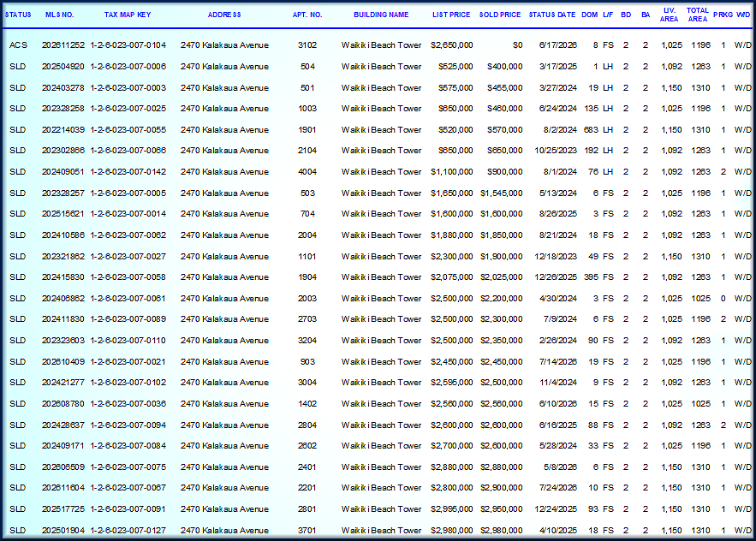Image resolution: width=756 pixels, height=541 pixels.
Task: Click the PRKG column header
Action: (x=723, y=15)
